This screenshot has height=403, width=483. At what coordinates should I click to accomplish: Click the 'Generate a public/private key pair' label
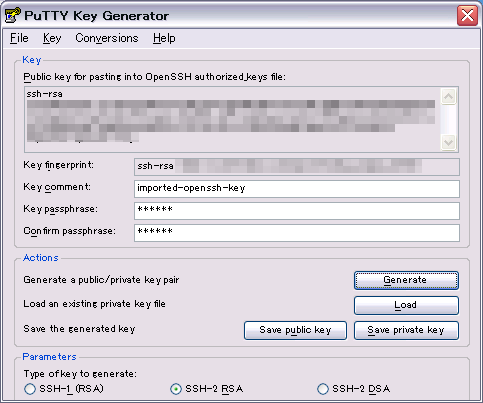coord(101,280)
